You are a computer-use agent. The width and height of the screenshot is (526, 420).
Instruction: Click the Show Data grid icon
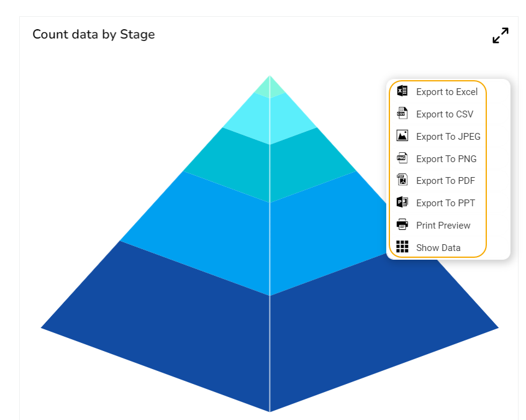tap(402, 247)
